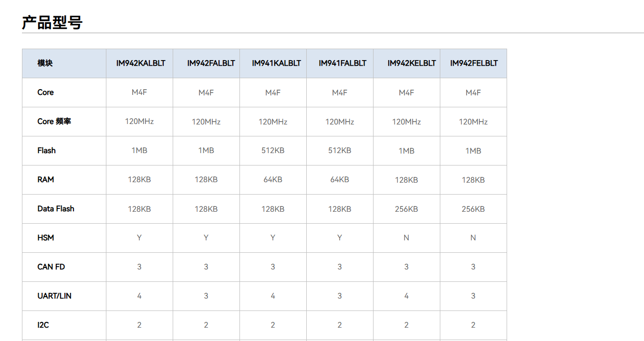Click the Flash row label
Screen dimensions: 644x341
pos(46,151)
